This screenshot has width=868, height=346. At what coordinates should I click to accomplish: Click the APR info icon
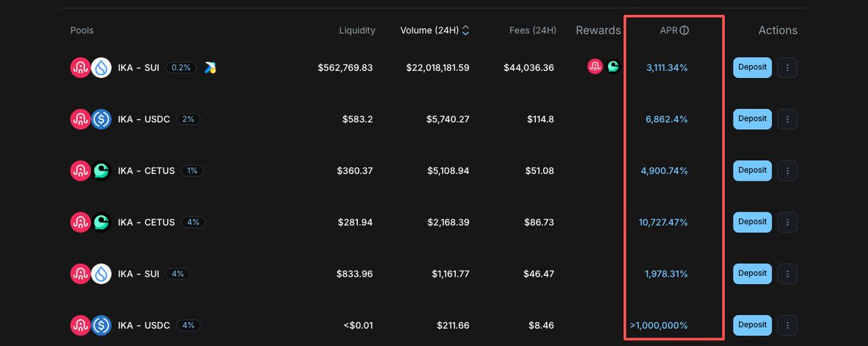coord(684,30)
